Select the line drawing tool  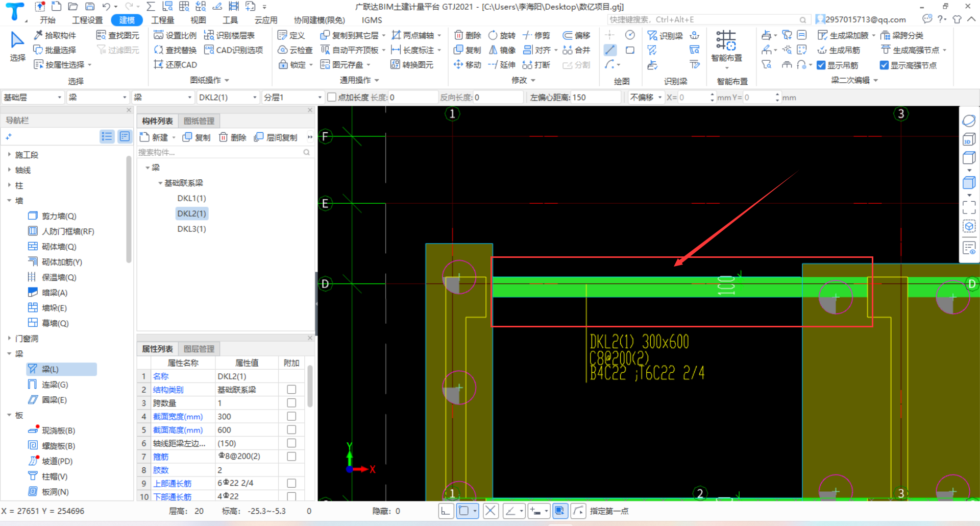coord(610,50)
